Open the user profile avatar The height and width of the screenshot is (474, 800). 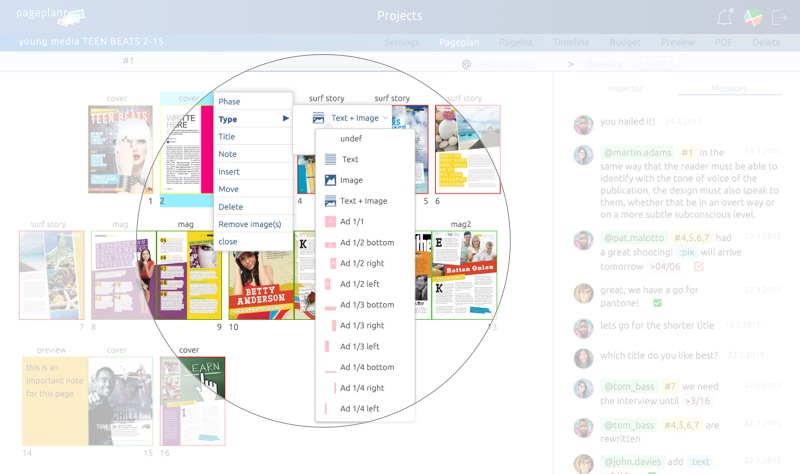(753, 17)
